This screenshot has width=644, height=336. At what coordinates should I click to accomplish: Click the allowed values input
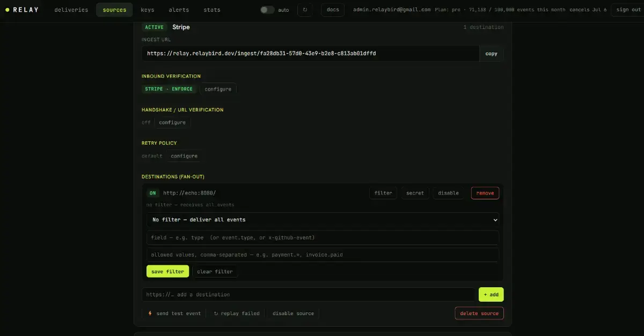323,255
